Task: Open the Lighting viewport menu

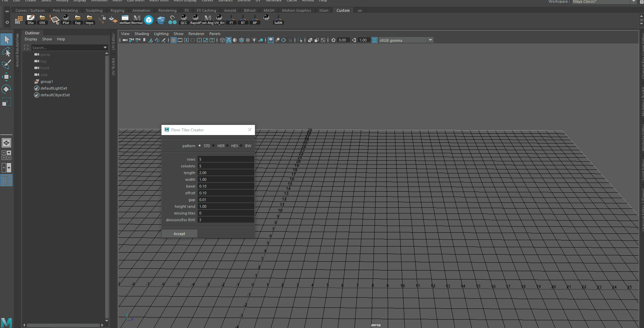Action: (161, 34)
